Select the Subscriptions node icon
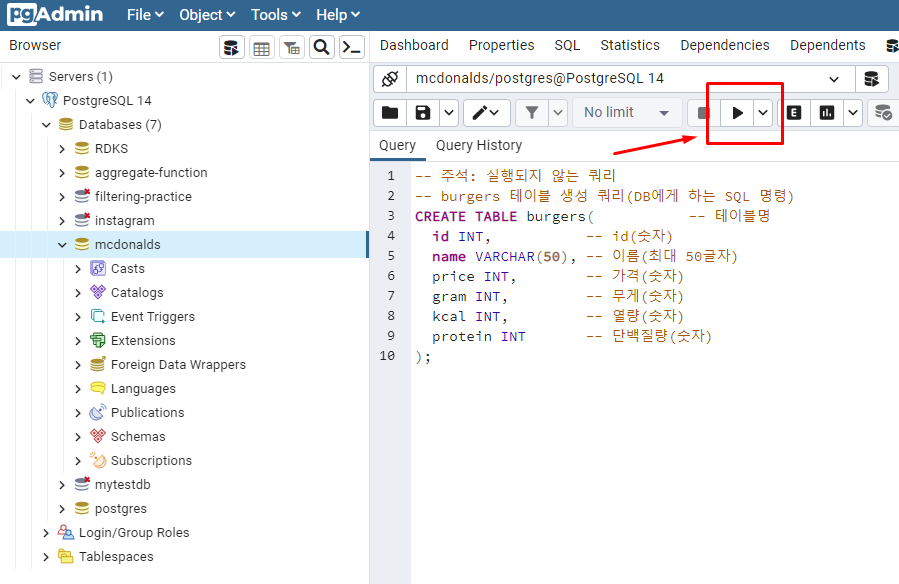The width and height of the screenshot is (899, 584). (98, 460)
